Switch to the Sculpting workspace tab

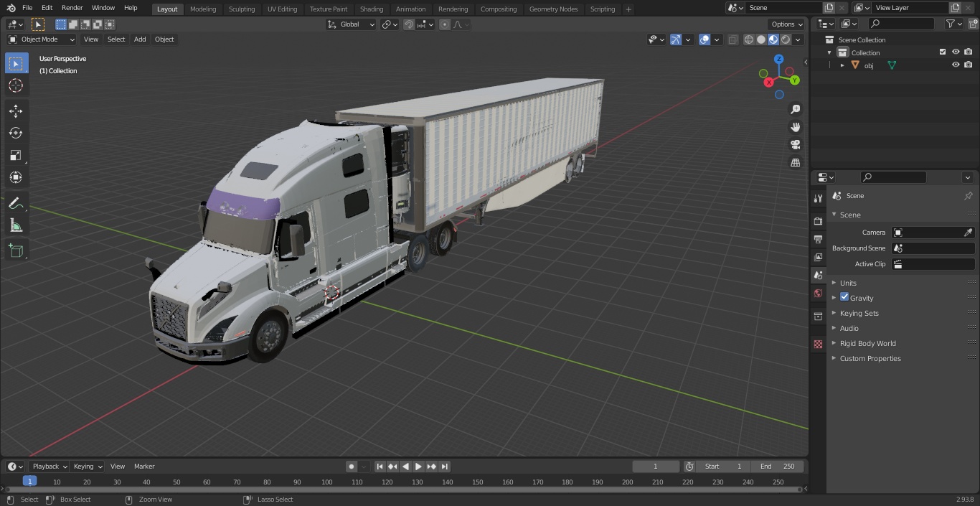(x=242, y=9)
